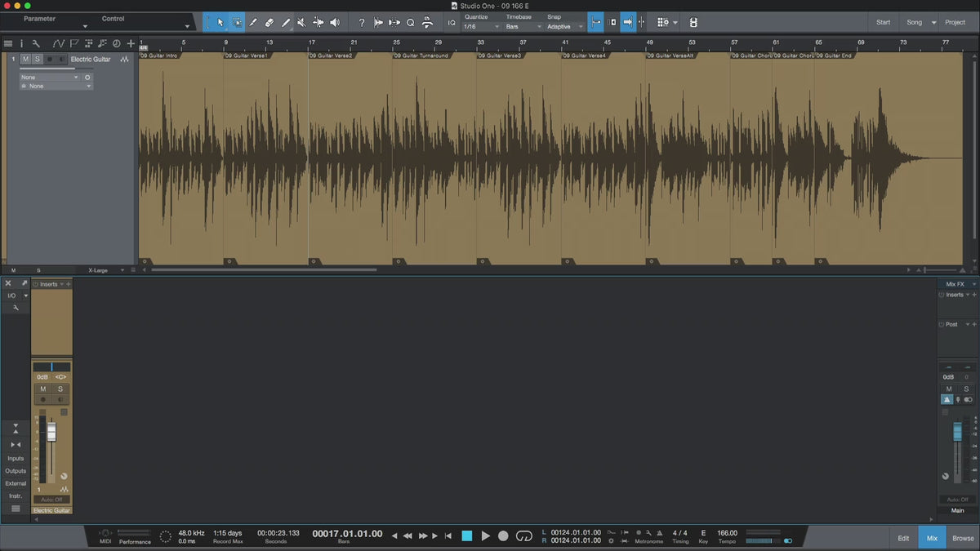Image resolution: width=980 pixels, height=551 pixels.
Task: Open the Project page button
Action: pos(955,22)
